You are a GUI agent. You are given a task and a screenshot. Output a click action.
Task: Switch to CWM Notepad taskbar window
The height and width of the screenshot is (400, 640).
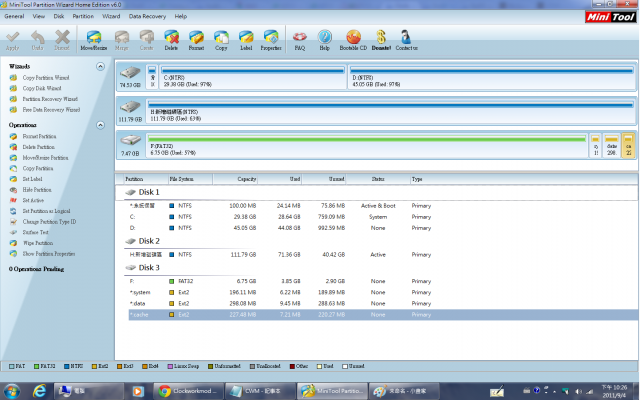click(260, 391)
